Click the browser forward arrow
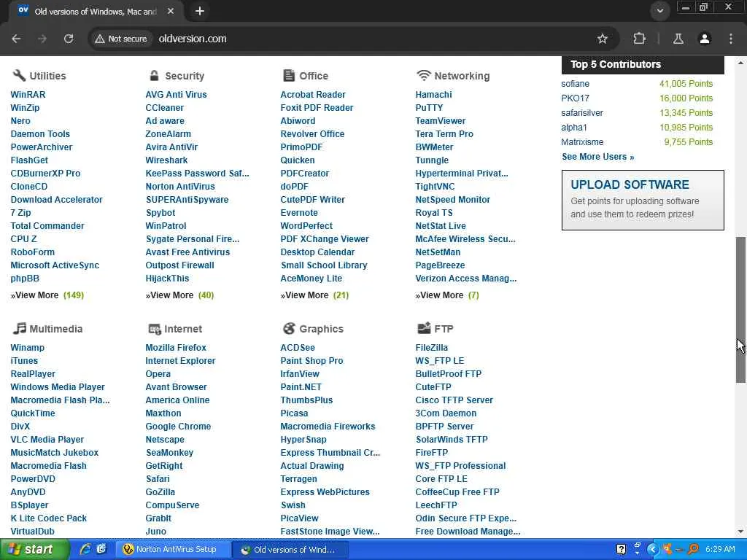747x560 pixels. click(x=42, y=39)
